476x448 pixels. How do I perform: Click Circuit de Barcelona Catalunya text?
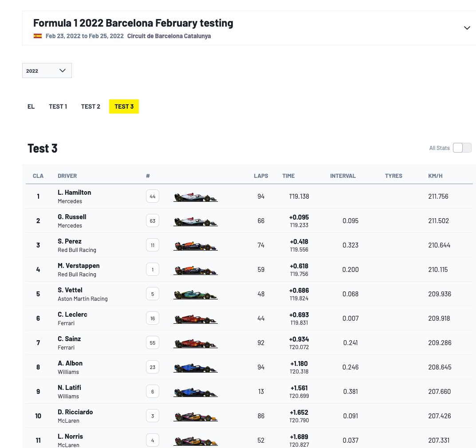[169, 36]
